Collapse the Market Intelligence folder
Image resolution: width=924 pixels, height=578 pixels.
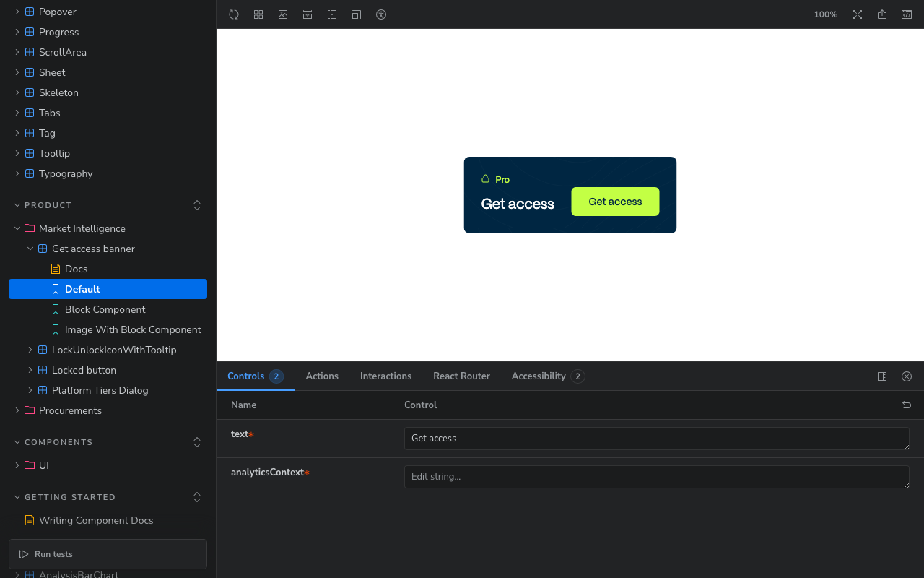(17, 228)
